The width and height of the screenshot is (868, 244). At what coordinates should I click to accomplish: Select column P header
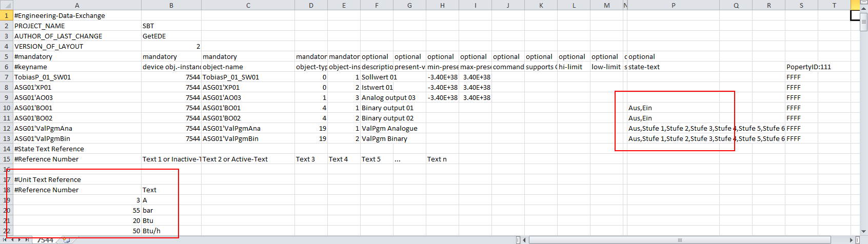point(673,5)
